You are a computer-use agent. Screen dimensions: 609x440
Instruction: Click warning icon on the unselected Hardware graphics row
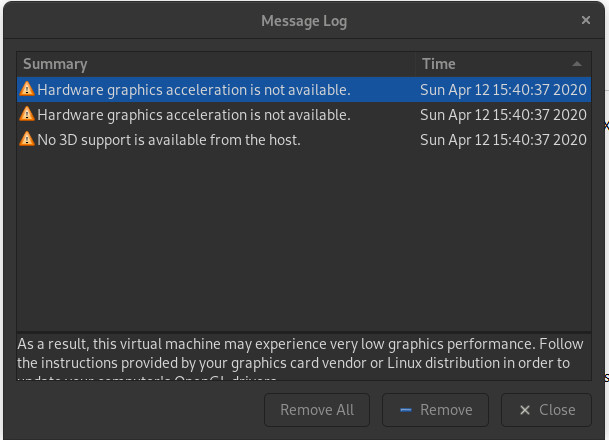[27, 114]
